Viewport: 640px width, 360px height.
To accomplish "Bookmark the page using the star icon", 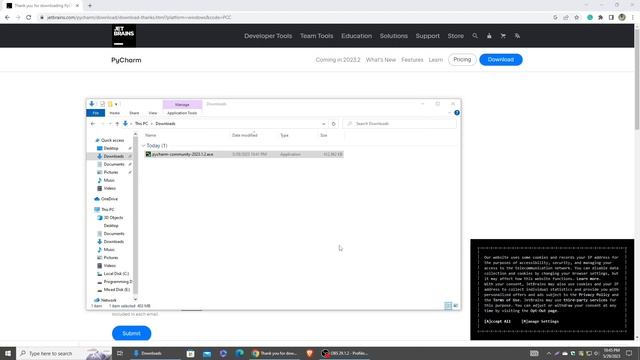I will click(577, 18).
